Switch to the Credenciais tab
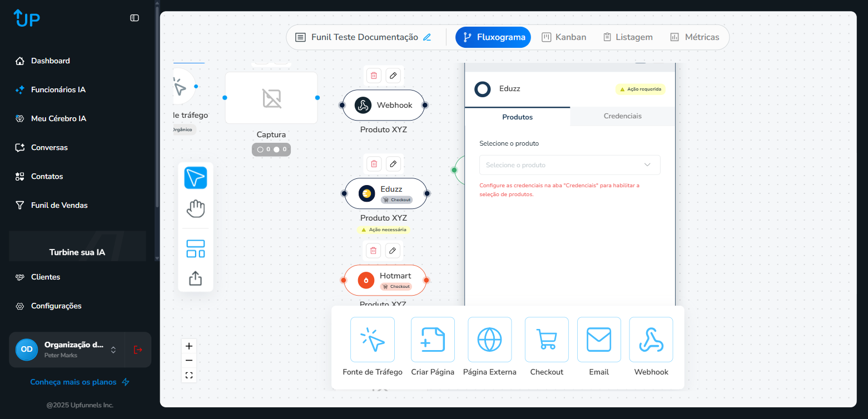Viewport: 868px width, 419px height. point(622,116)
